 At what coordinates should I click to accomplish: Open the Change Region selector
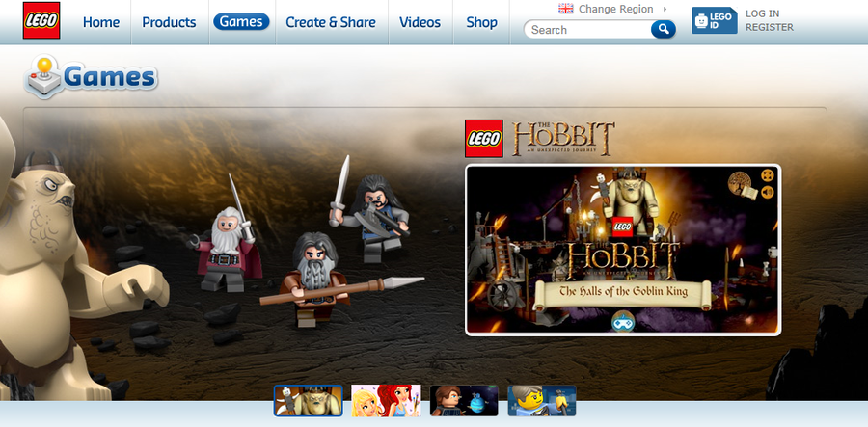(615, 9)
